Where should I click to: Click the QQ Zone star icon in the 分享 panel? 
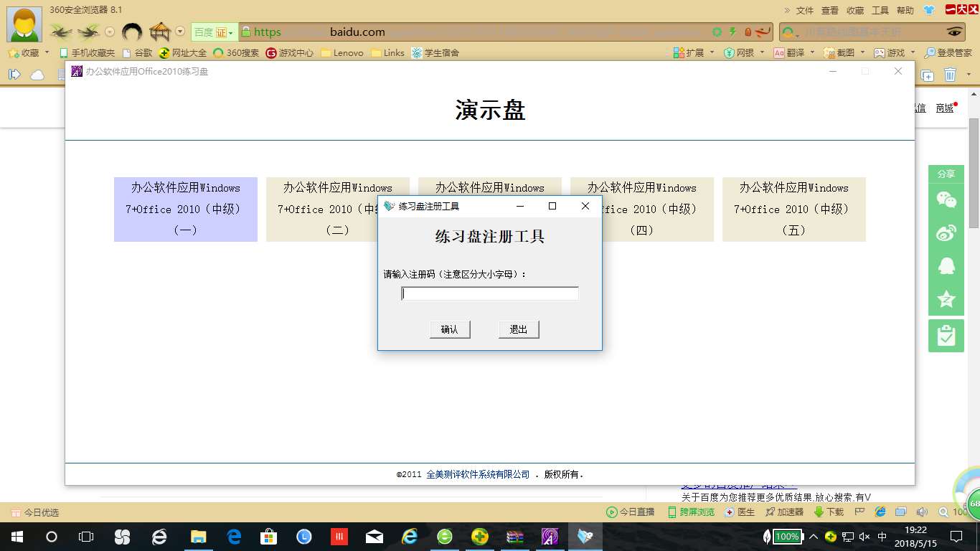pyautogui.click(x=946, y=299)
